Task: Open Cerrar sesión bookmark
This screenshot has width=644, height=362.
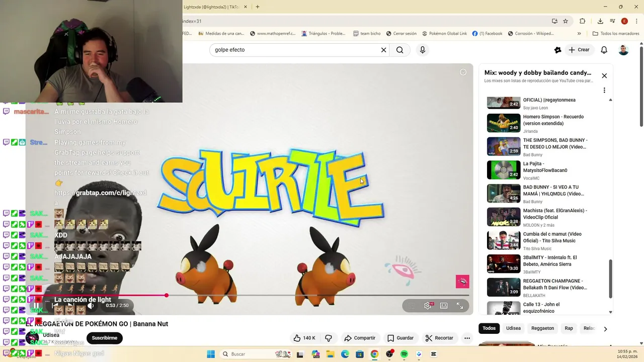Action: [401, 34]
